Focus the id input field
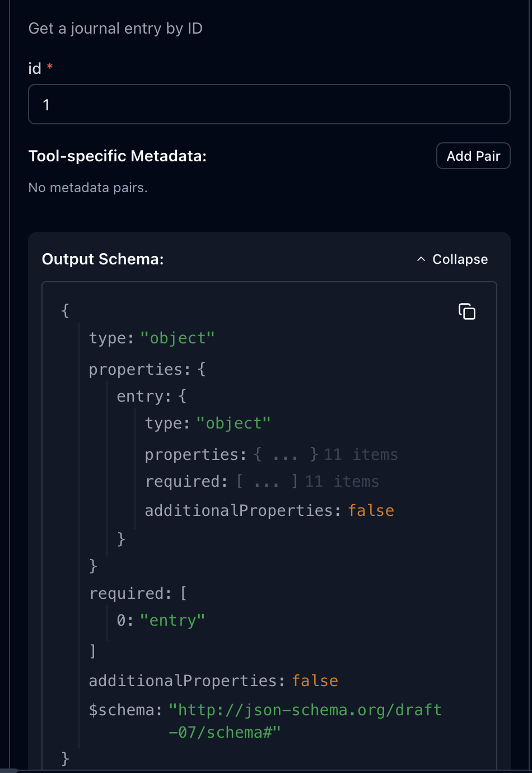The image size is (532, 773). pos(269,105)
